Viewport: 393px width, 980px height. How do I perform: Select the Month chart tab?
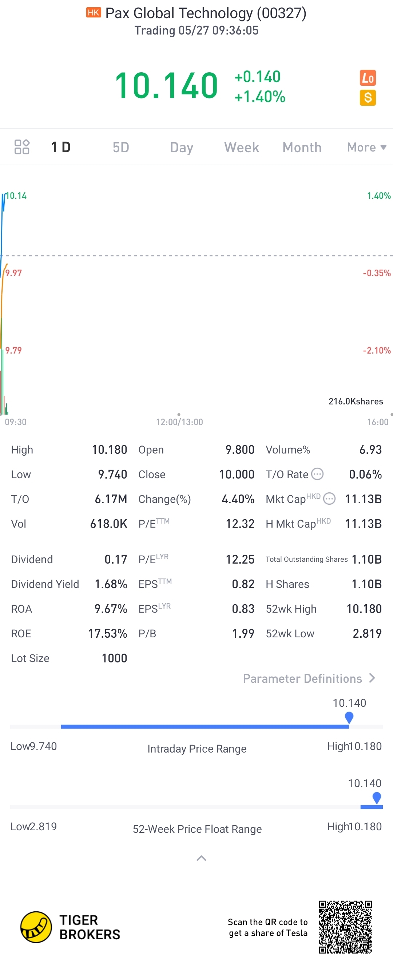[x=302, y=147]
